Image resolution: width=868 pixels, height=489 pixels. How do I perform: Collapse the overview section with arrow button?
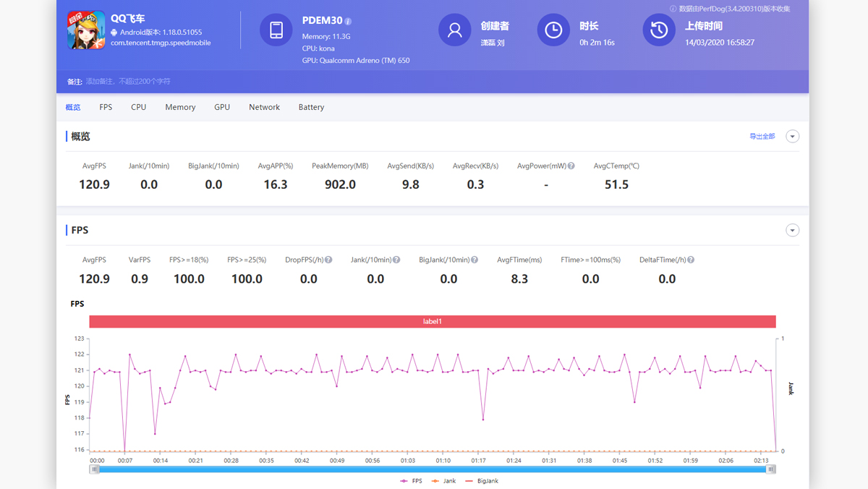[x=793, y=137]
